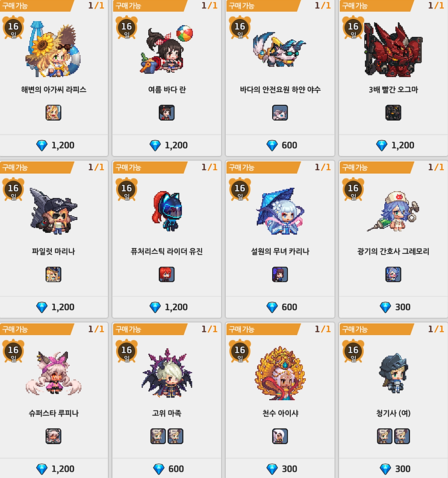
Task: Select the 퓨처리스틱 라이더 유진 costume sprite
Action: (x=167, y=211)
